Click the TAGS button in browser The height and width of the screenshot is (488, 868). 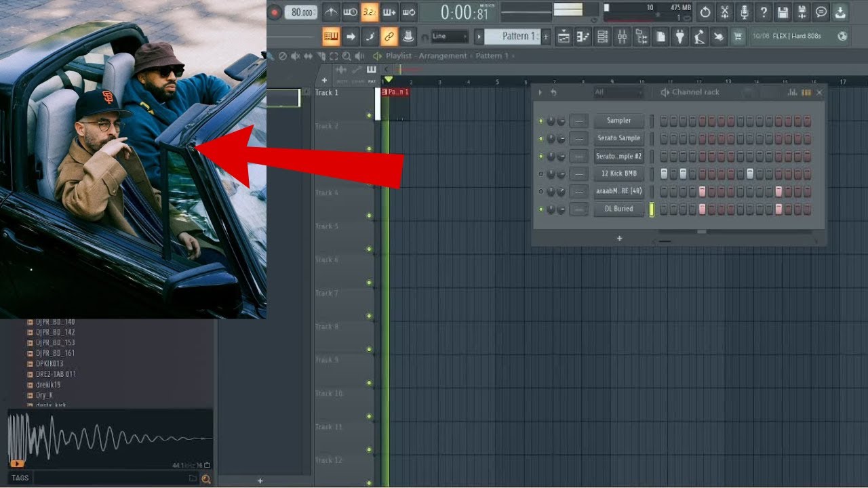(x=20, y=478)
